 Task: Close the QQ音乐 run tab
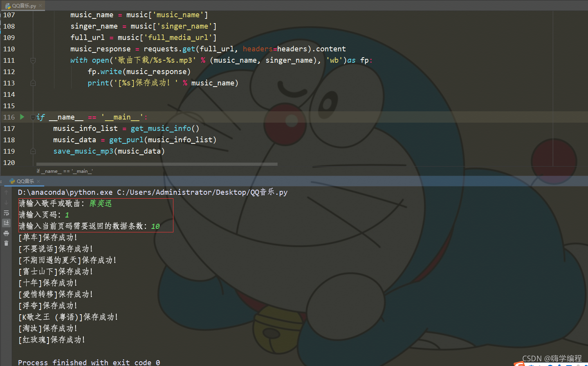38,181
